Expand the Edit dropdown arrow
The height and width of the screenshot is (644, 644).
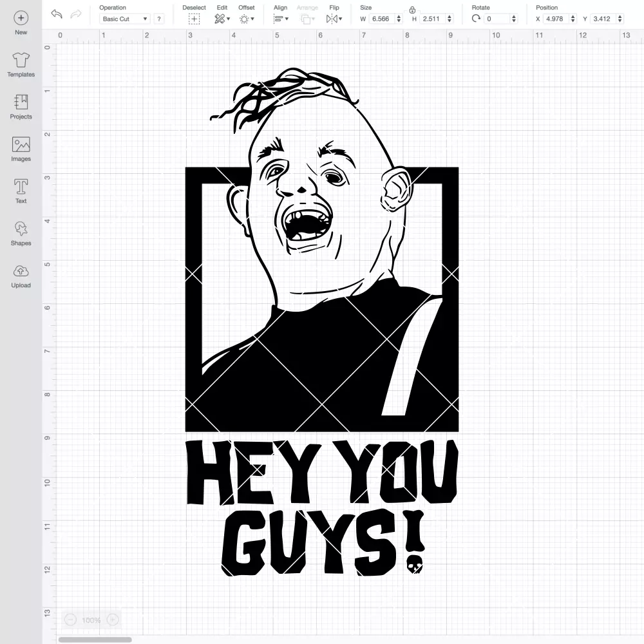[229, 19]
